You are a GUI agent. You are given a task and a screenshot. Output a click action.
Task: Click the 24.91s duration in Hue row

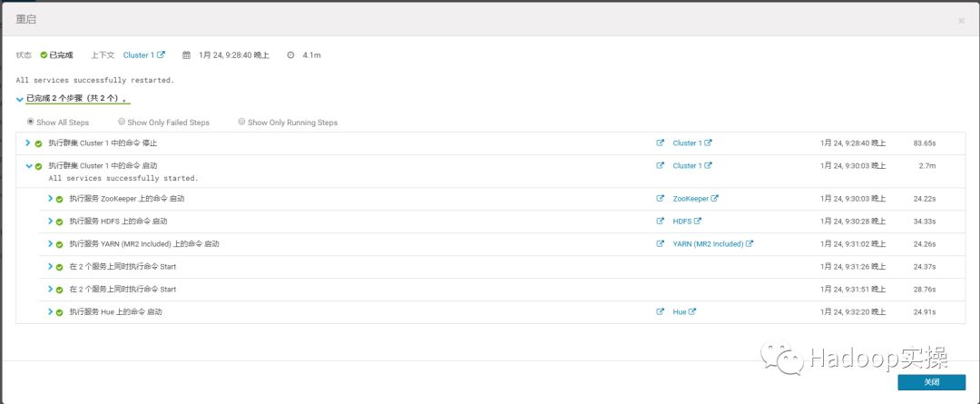click(925, 312)
